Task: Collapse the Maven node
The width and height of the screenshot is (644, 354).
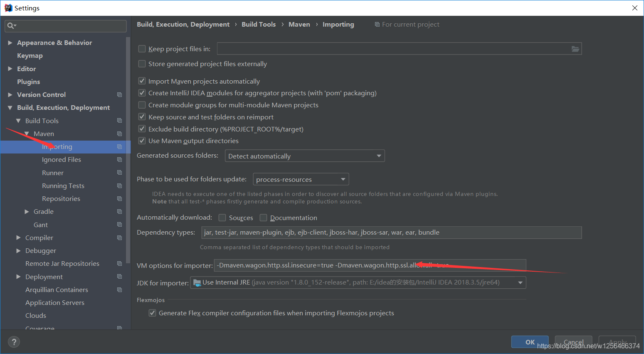Action: coord(27,134)
